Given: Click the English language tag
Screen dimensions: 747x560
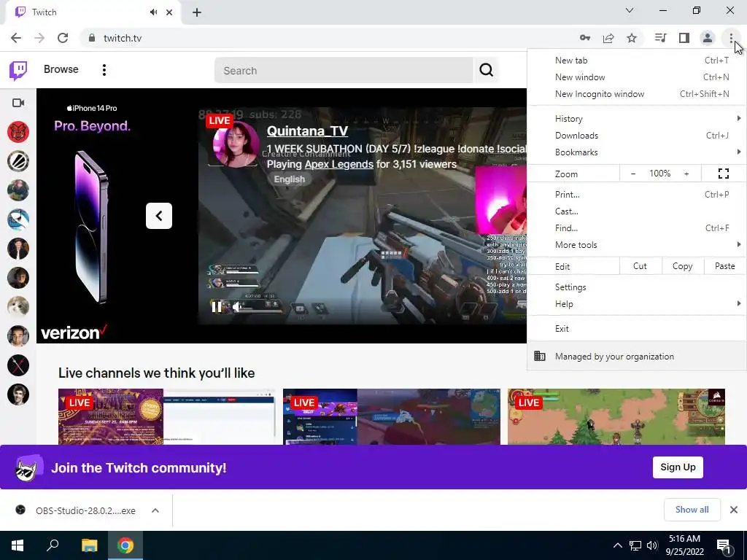Looking at the screenshot, I should tap(289, 179).
